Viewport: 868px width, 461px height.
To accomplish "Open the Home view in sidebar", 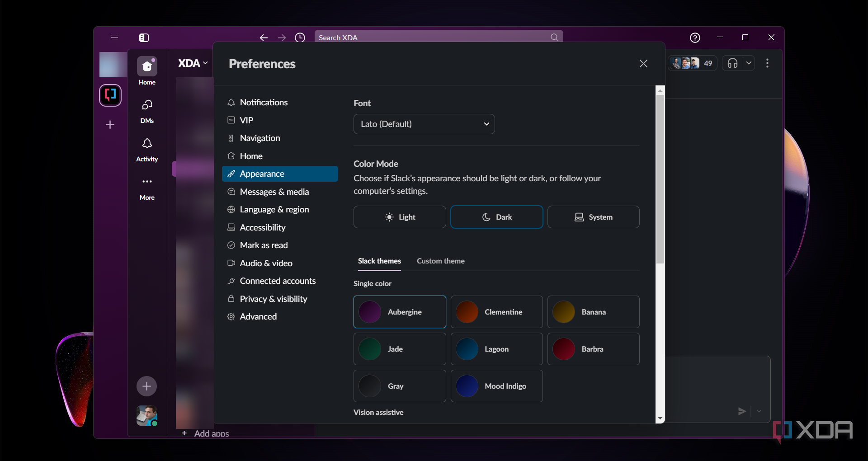I will click(x=147, y=71).
